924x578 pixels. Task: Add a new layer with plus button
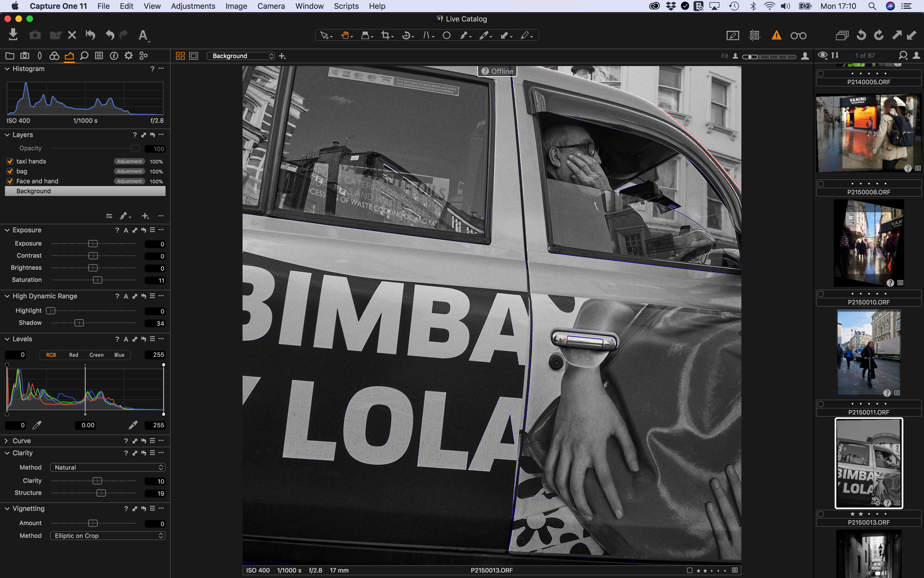point(145,216)
